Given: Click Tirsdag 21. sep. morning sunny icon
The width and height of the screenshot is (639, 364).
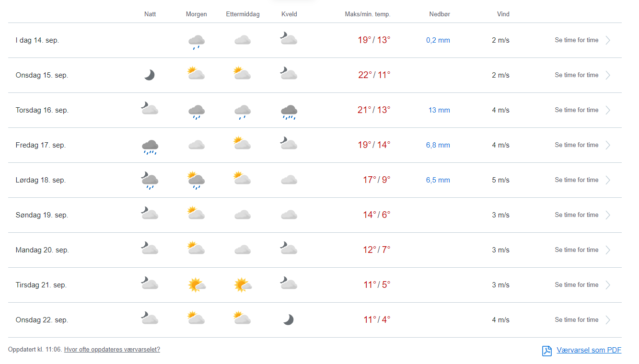Looking at the screenshot, I should coord(196,285).
